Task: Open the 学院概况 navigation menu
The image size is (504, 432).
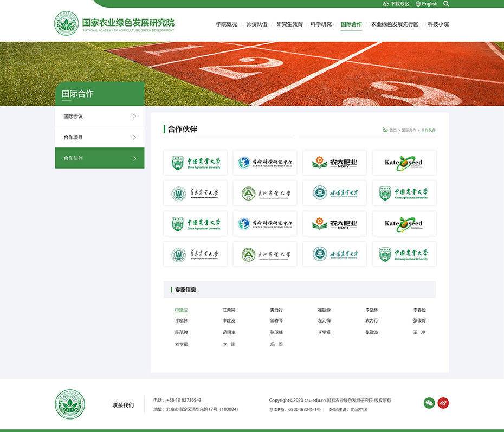Action: [x=226, y=24]
